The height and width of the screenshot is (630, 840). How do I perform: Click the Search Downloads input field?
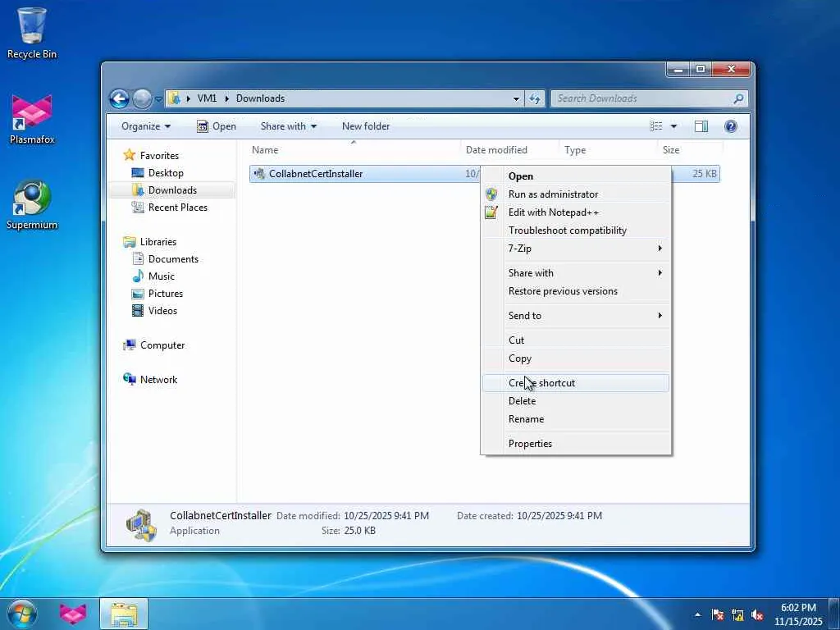point(641,98)
